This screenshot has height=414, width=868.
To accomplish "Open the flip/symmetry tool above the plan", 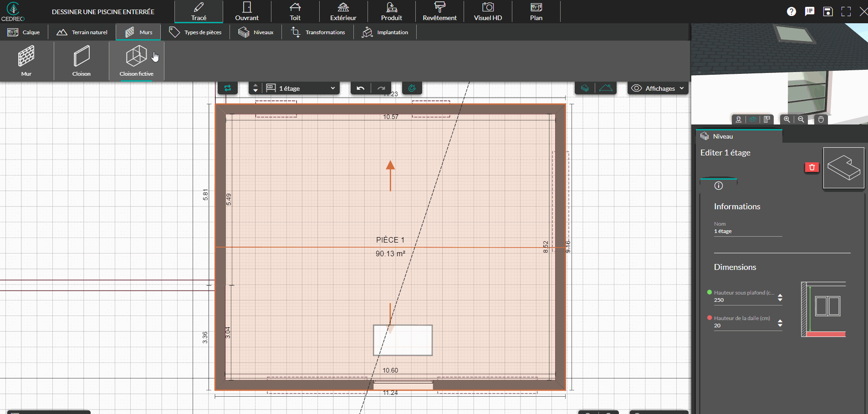I will pos(228,88).
